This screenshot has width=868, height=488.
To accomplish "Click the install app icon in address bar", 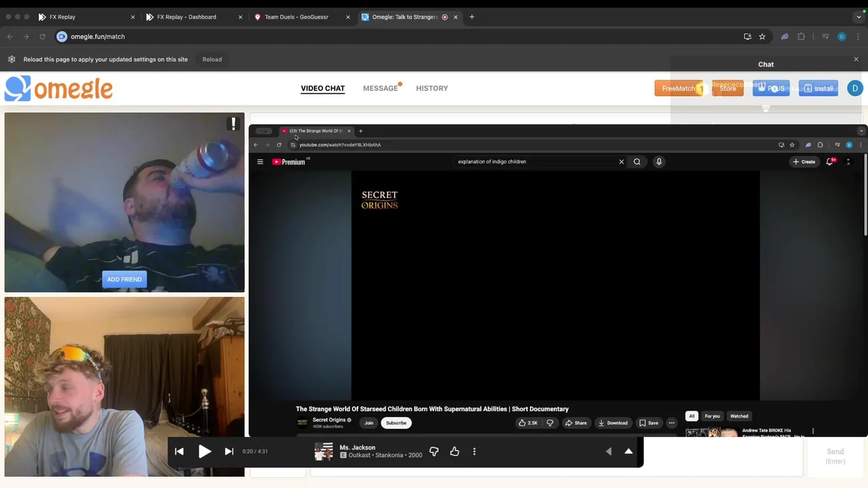I will tap(747, 37).
